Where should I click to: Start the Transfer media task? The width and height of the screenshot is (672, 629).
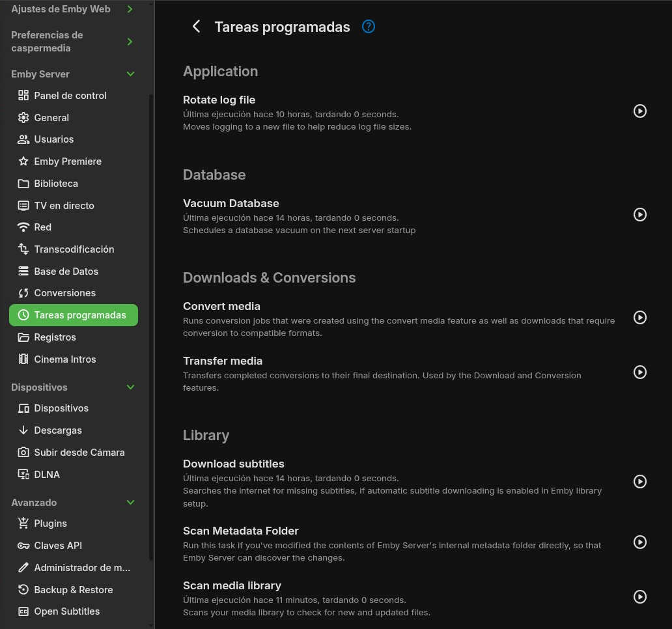pos(640,372)
